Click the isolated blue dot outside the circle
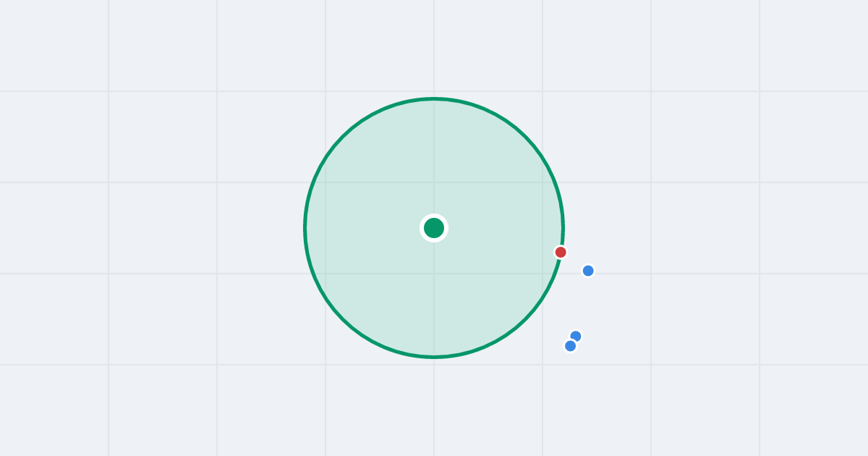Viewport: 868px width, 456px height. [x=588, y=271]
